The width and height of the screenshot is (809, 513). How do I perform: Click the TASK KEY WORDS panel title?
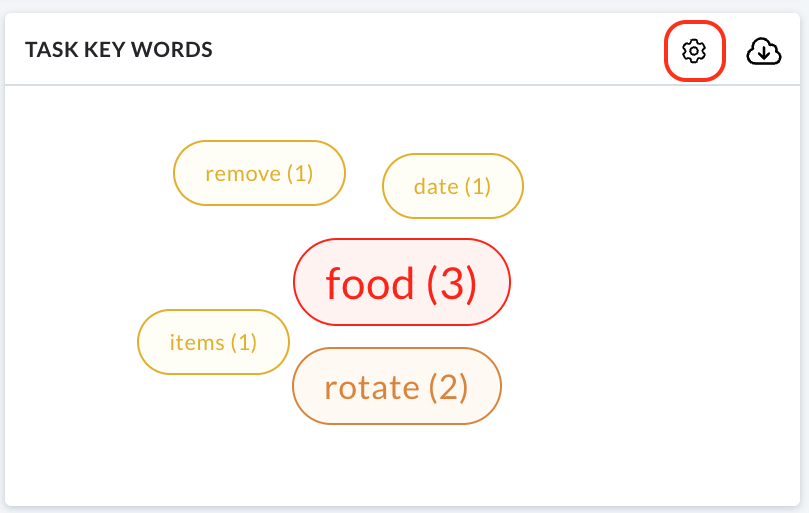pyautogui.click(x=119, y=50)
